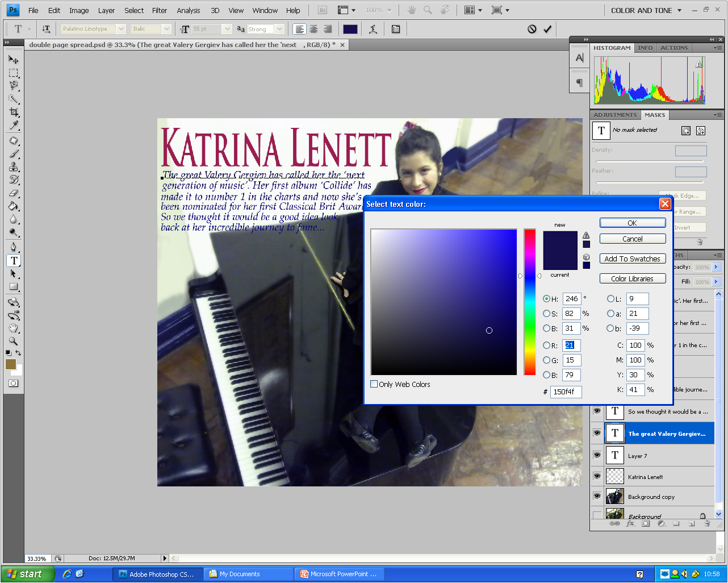Select the Brush tool
Screen dimensions: 728x583
(14, 153)
